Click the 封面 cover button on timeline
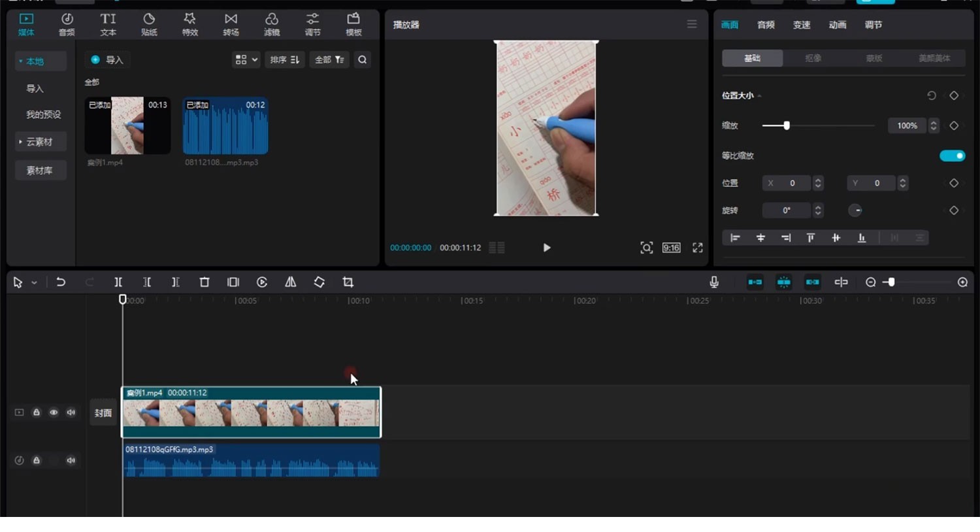This screenshot has height=532, width=980. coord(103,412)
